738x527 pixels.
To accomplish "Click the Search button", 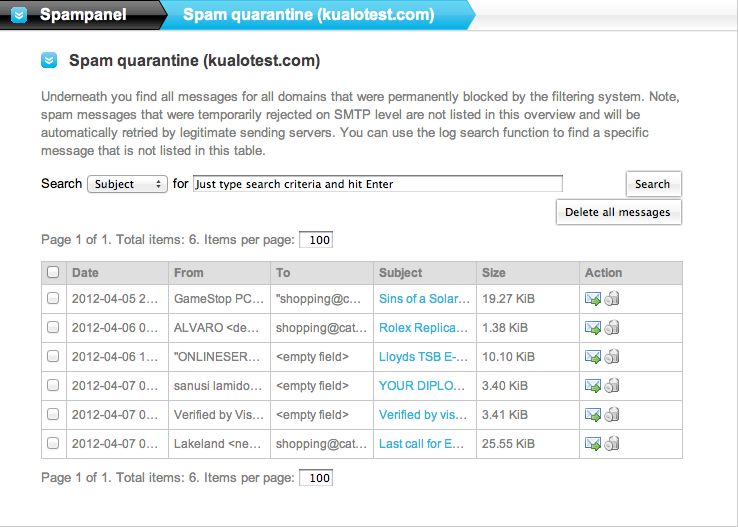I will 653,184.
